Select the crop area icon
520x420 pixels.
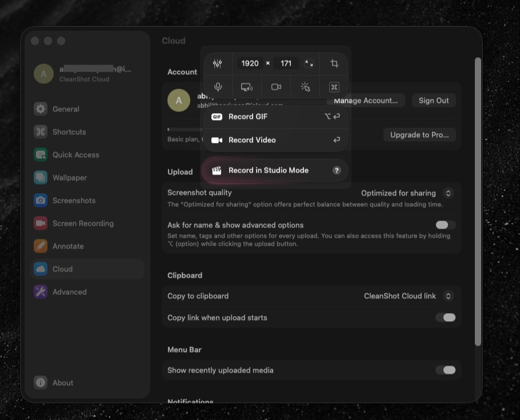(334, 63)
